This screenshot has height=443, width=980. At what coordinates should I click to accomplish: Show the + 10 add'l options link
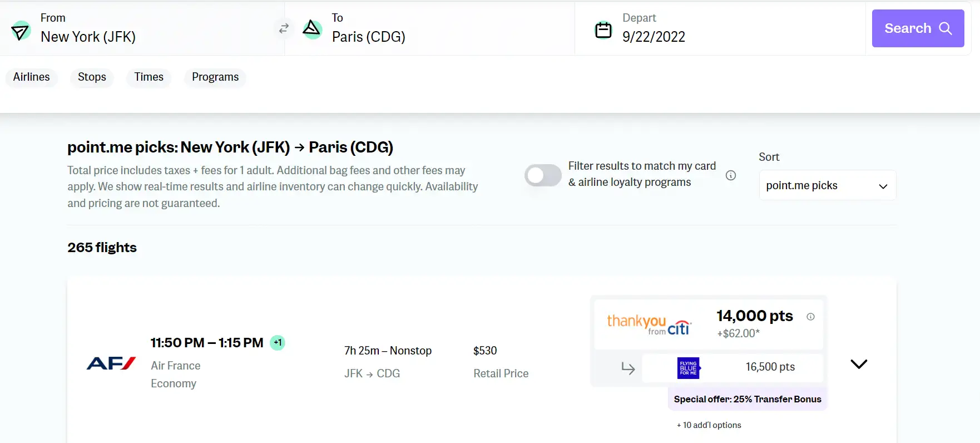709,425
